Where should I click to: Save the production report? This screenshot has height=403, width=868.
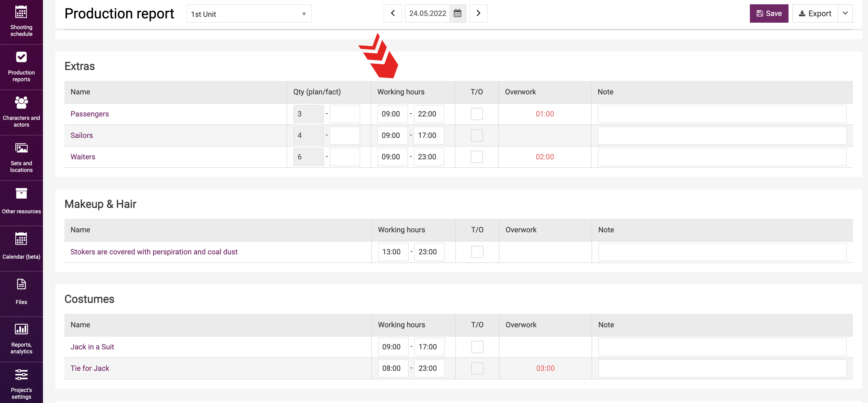coord(769,13)
